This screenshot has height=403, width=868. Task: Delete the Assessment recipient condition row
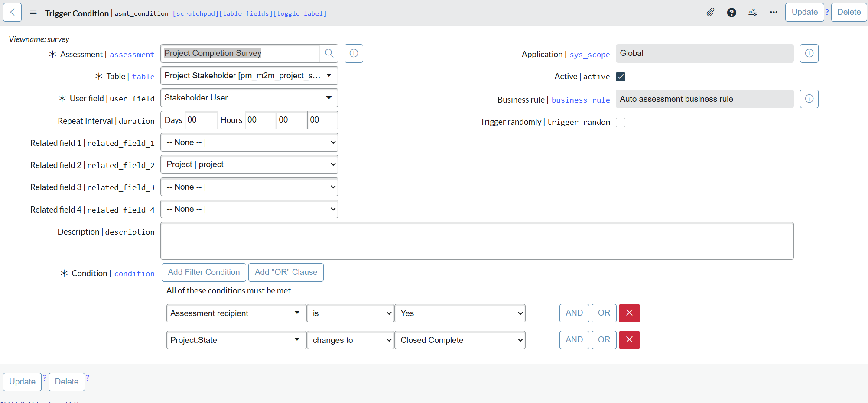pyautogui.click(x=629, y=313)
